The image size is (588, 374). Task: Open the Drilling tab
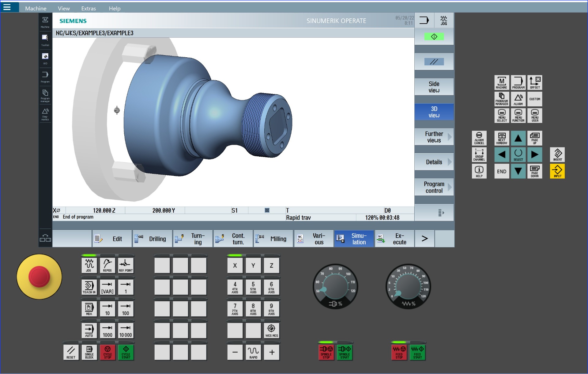click(153, 239)
